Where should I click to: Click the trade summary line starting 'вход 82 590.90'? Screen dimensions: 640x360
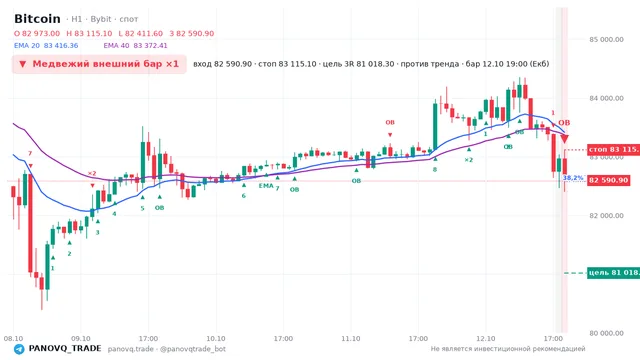point(371,64)
